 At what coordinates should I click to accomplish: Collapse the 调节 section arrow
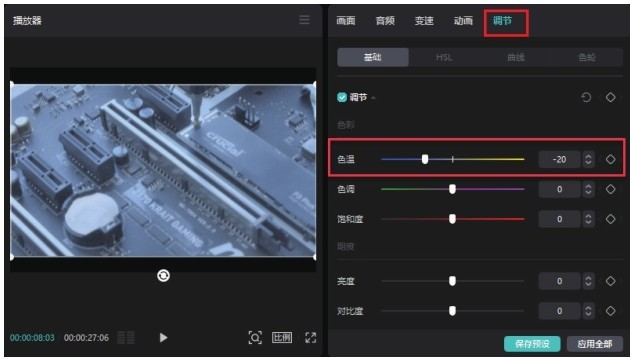coord(373,98)
